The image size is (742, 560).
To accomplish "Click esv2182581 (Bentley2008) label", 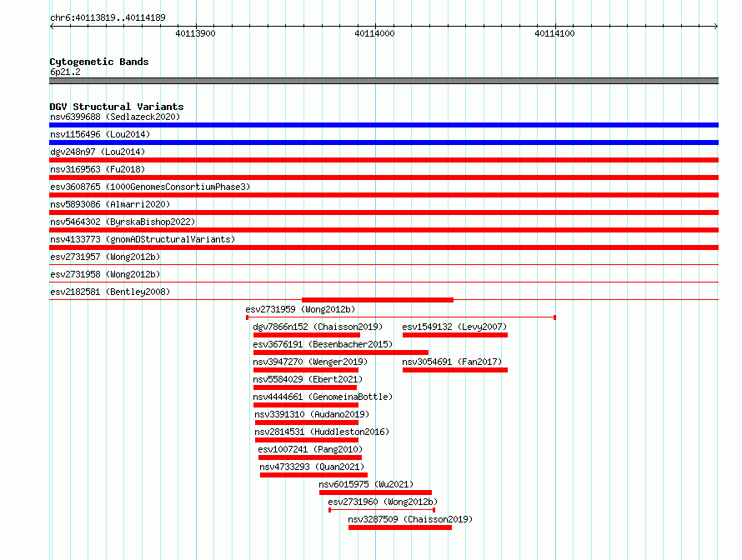I will coord(110,292).
